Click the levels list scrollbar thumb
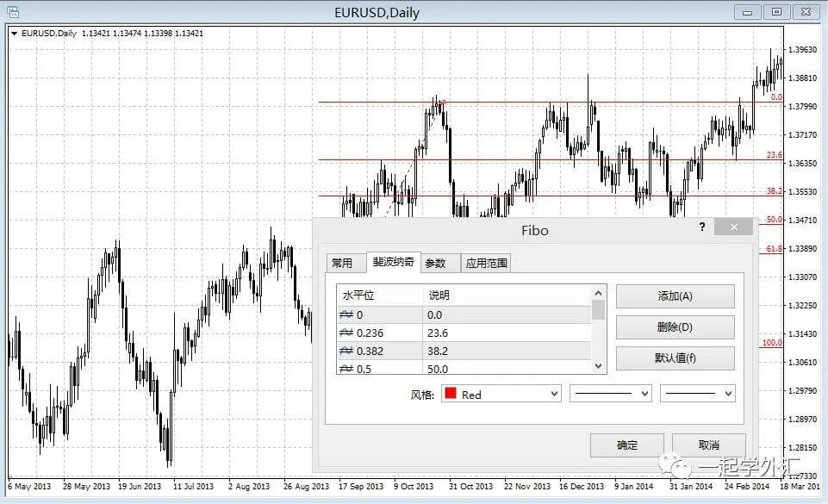Image resolution: width=828 pixels, height=504 pixels. coord(598,310)
